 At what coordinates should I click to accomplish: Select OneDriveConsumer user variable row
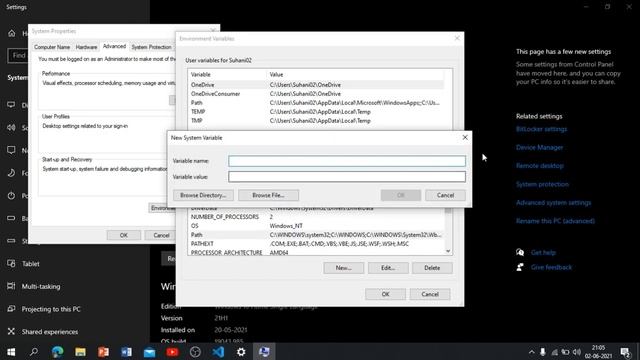pyautogui.click(x=317, y=93)
